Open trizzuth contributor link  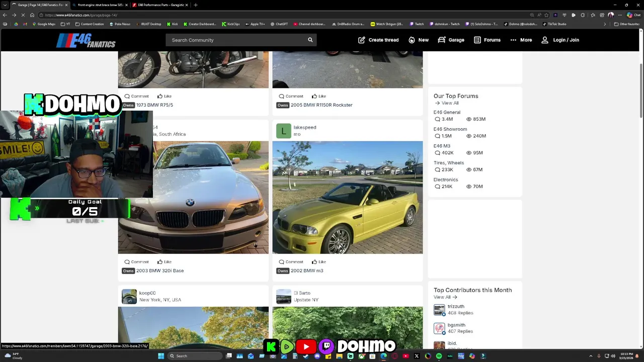coord(456,306)
